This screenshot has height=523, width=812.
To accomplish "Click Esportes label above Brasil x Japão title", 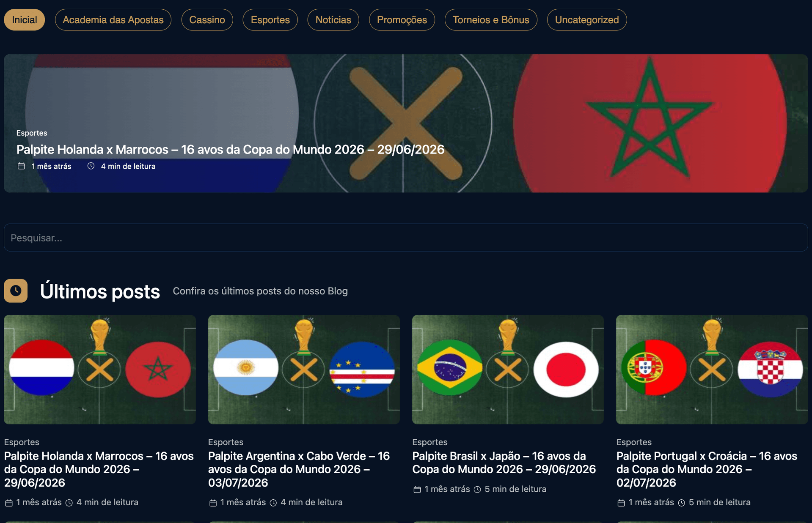I will [429, 442].
